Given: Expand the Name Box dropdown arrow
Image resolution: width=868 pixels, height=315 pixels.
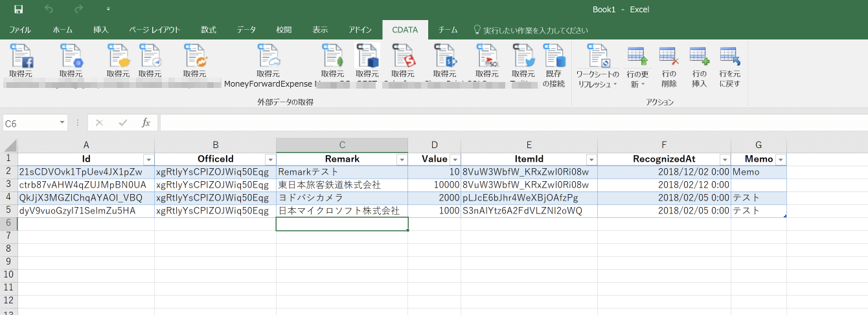Looking at the screenshot, I should [62, 122].
